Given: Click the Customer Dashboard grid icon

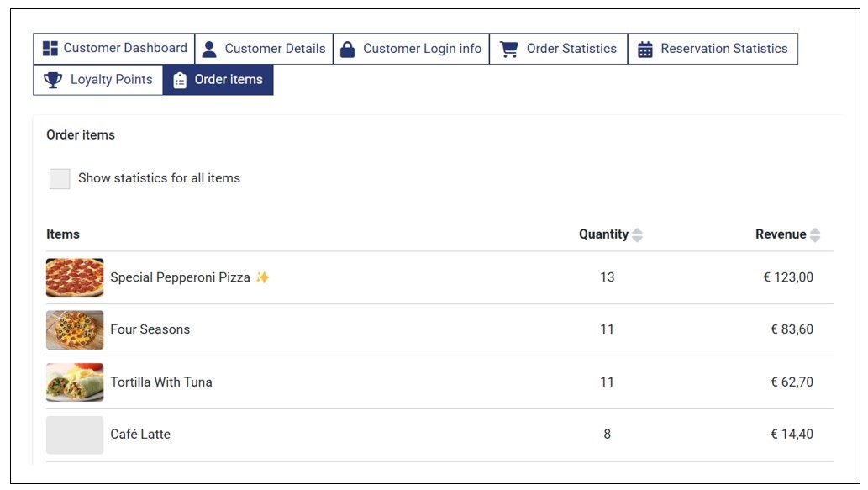Looking at the screenshot, I should coord(50,49).
